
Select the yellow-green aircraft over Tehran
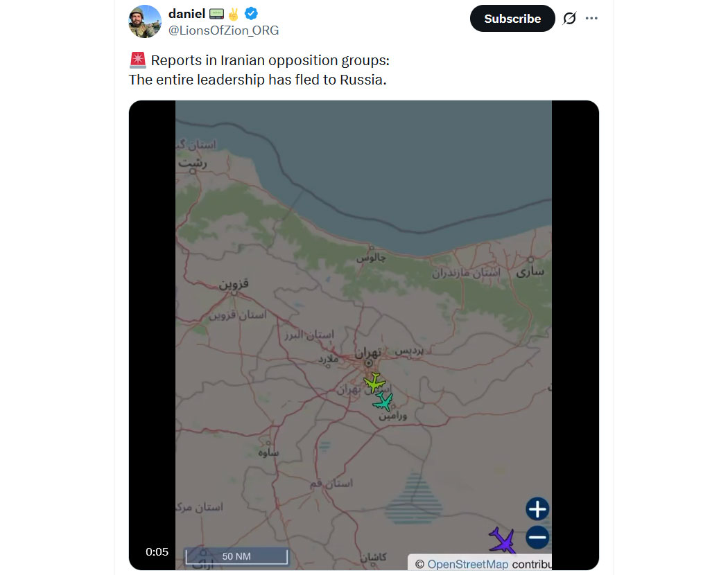374,382
